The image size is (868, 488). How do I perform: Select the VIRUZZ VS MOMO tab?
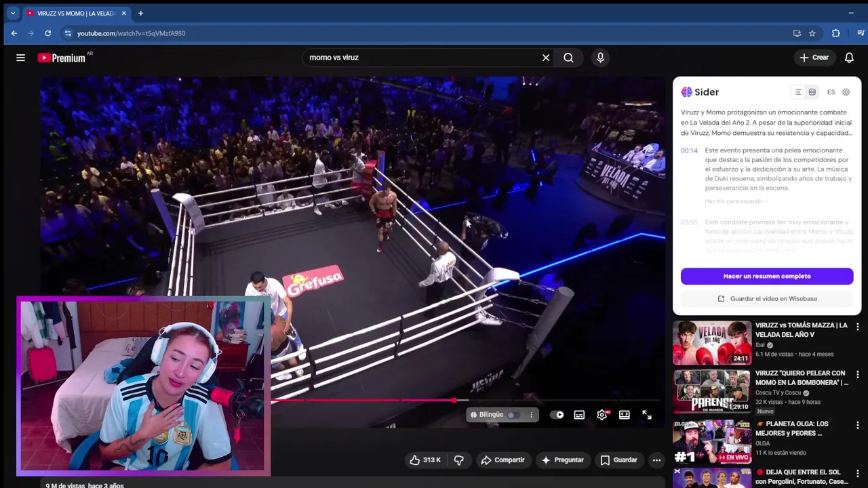pyautogui.click(x=75, y=13)
